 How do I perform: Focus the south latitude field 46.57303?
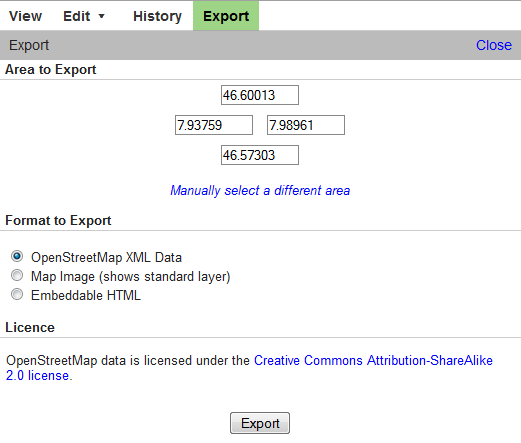click(x=260, y=155)
